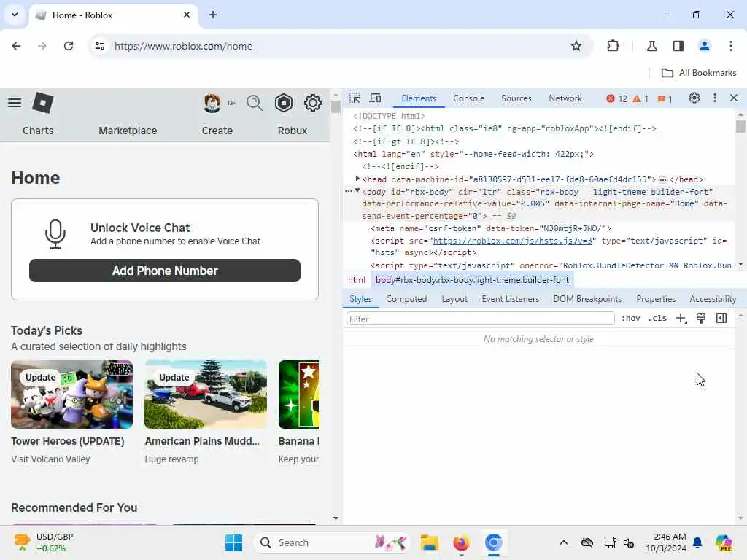This screenshot has width=747, height=560.
Task: Open the Chrome extensions puzzle icon
Action: pos(613,46)
